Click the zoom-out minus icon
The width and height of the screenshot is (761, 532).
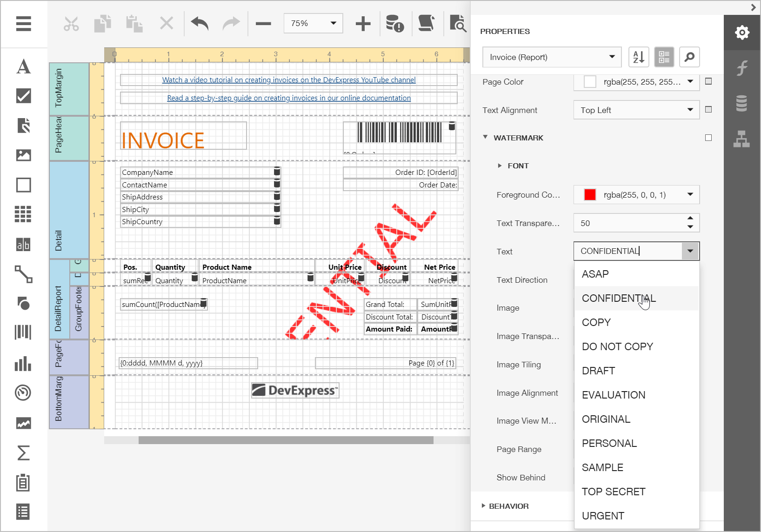click(263, 23)
